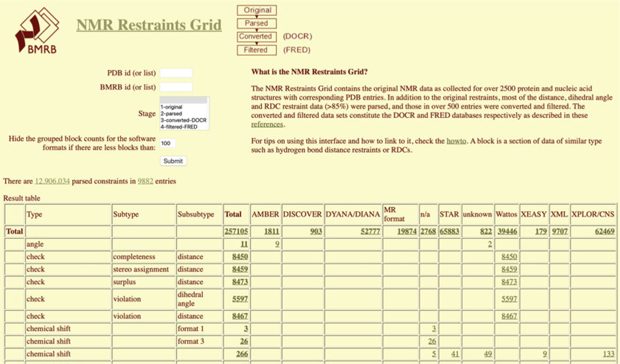
Task: Open the chemical shift unknown count 49 link
Action: coord(488,354)
